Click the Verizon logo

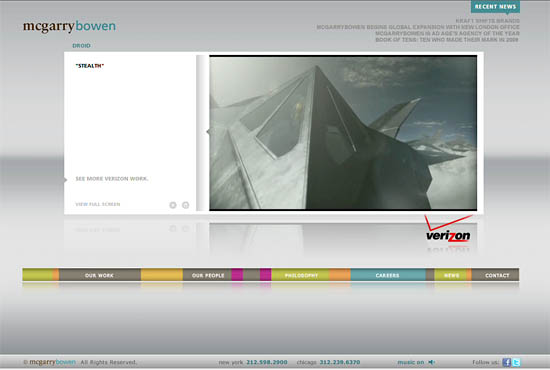(x=448, y=229)
